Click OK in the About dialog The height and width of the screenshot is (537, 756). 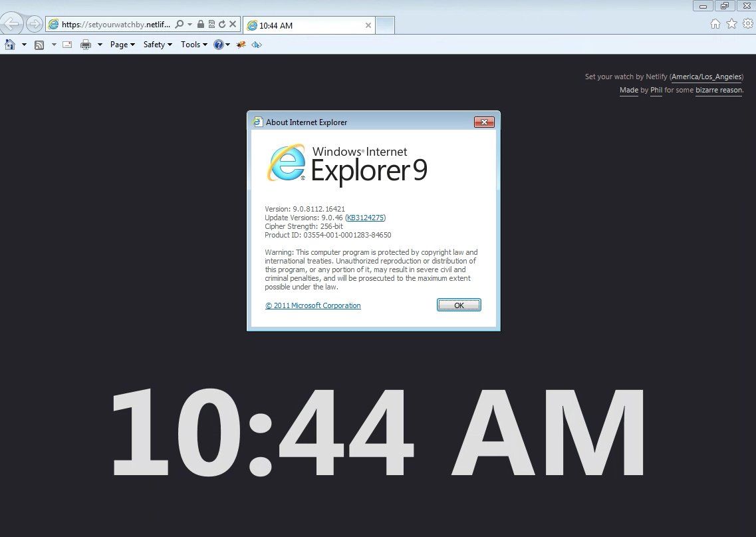click(x=459, y=305)
